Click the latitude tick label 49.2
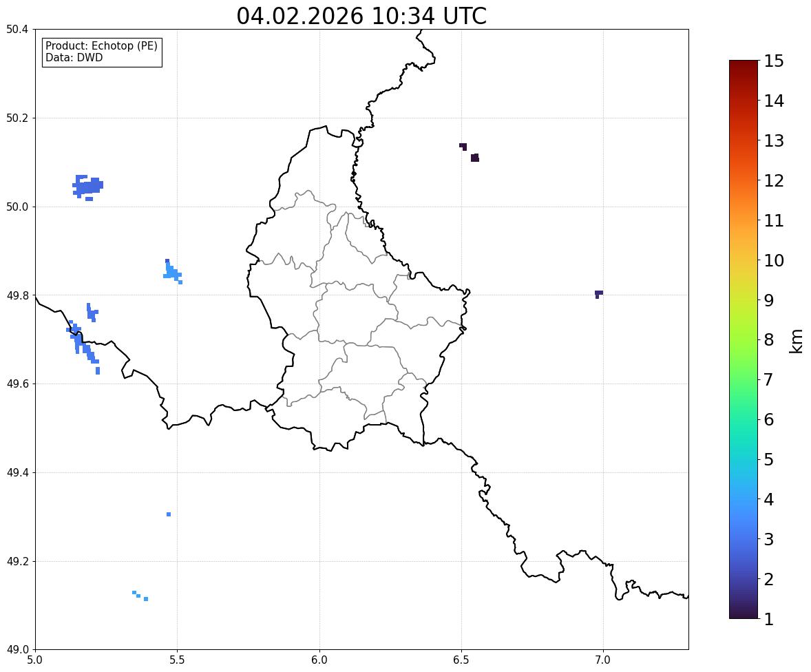Viewport: 811px width, 672px height. 17,561
